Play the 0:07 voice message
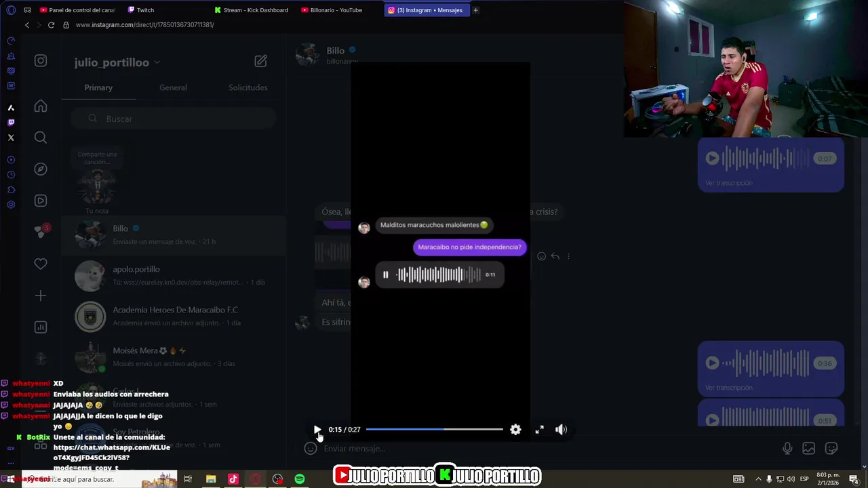 pyautogui.click(x=712, y=159)
